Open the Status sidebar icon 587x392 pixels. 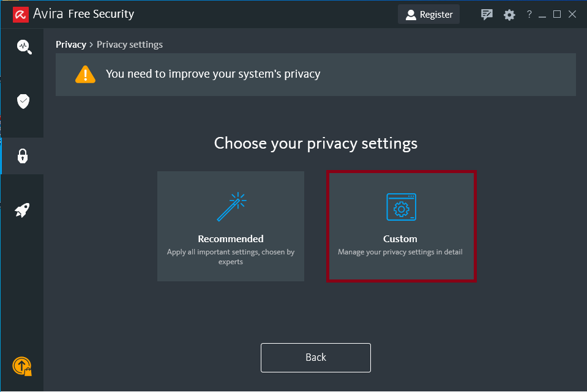click(23, 46)
